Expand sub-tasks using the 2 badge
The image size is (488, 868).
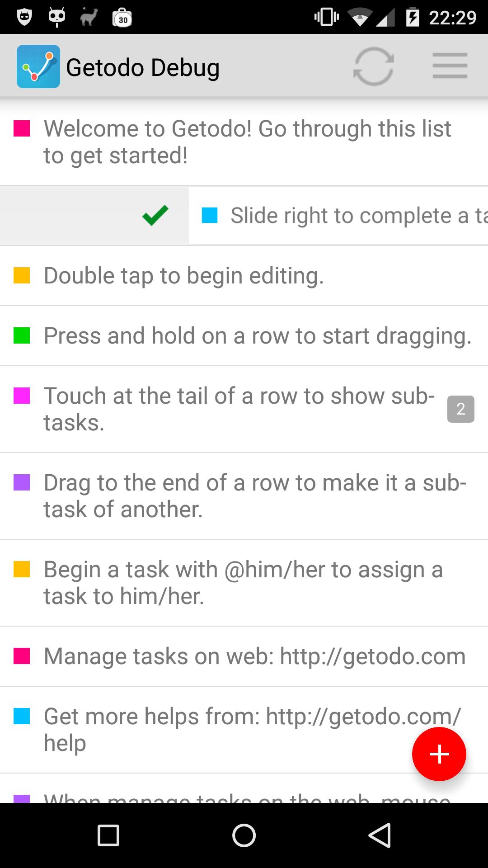tap(460, 409)
